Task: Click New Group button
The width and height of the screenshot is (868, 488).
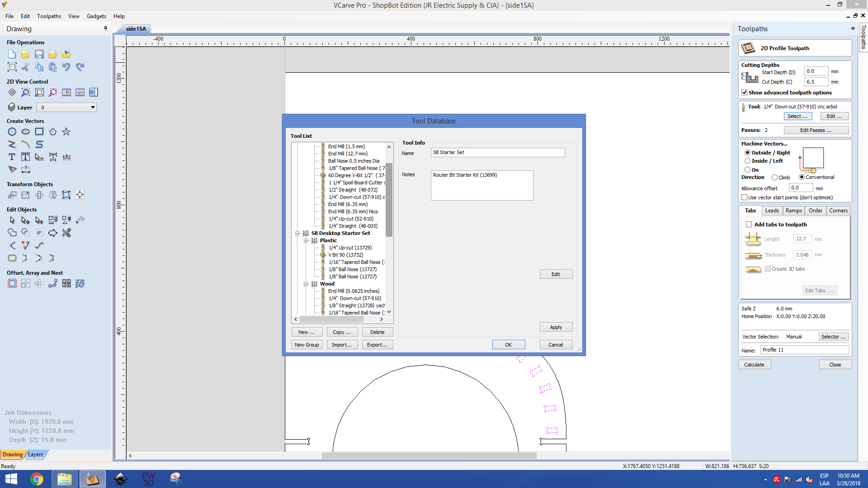Action: pos(307,345)
